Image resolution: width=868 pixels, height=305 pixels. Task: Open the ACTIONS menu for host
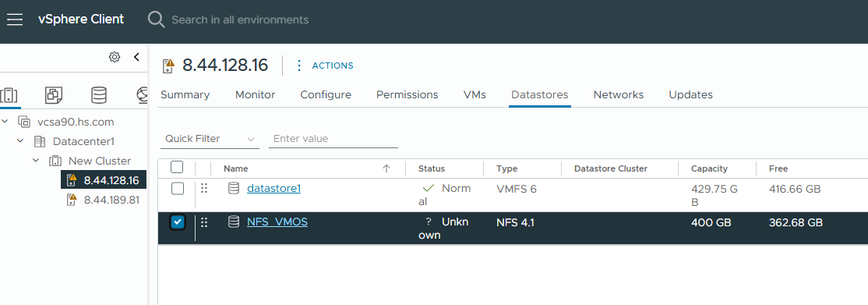point(332,66)
